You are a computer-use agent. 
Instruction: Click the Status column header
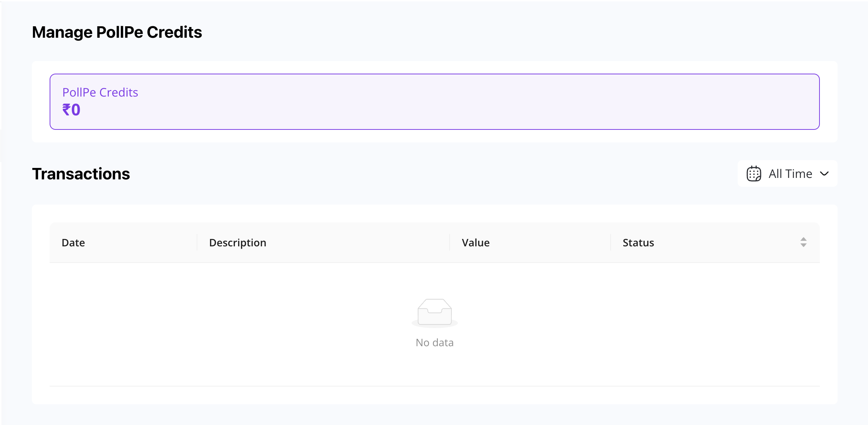pos(715,243)
